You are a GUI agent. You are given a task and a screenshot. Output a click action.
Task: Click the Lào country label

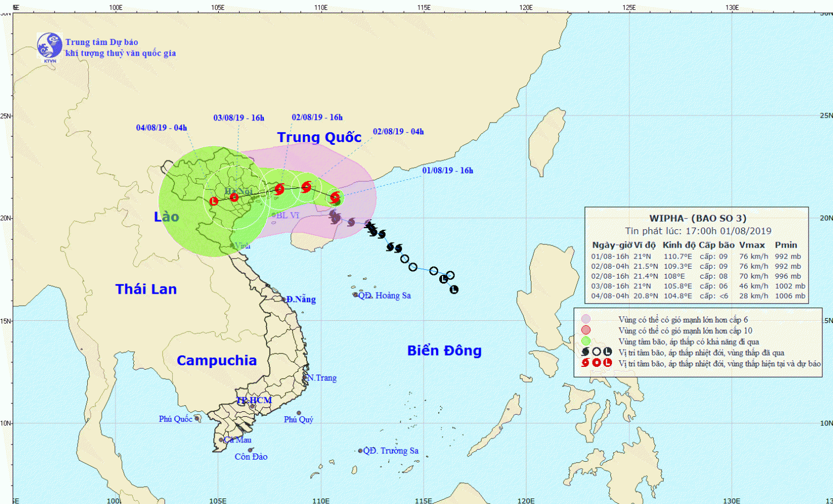(x=167, y=216)
